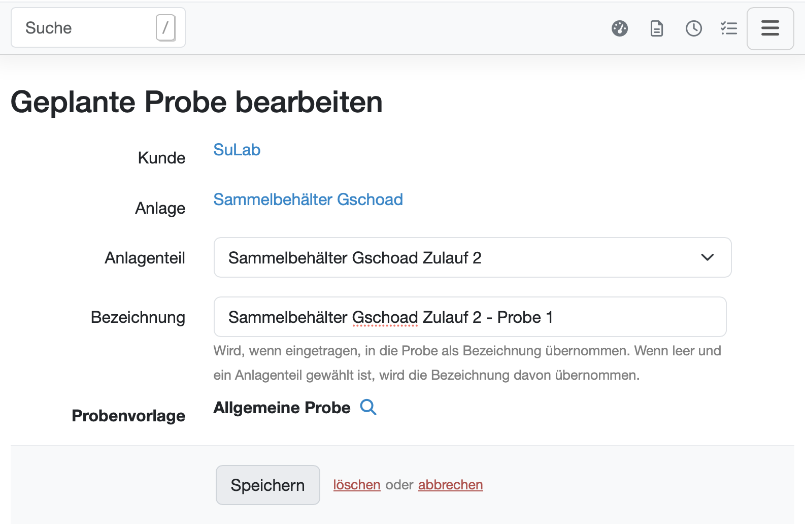
Task: Expand the Sammelbehälter Gschoad Zulauf 2 selection
Action: click(472, 257)
